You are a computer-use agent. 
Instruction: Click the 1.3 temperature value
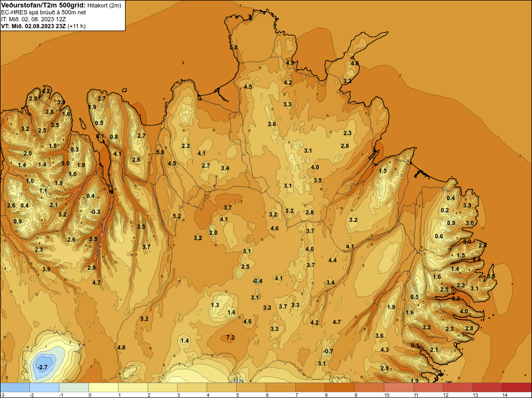pyautogui.click(x=215, y=305)
